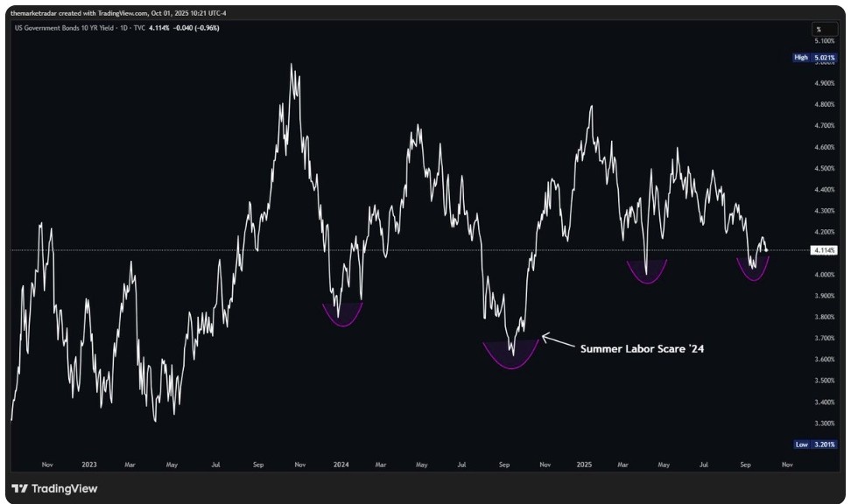The height and width of the screenshot is (504, 851).
Task: Click the 4.114% value in the chart legend
Action: tap(159, 28)
